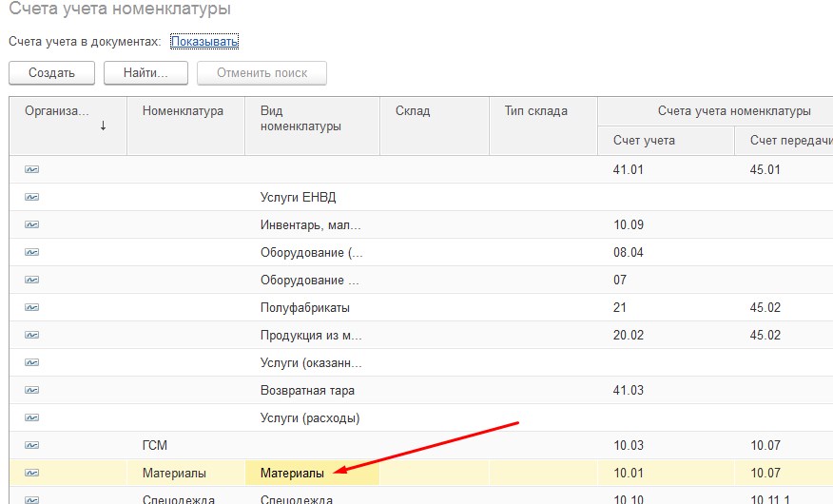
Task: Select the record icon in the ГСМ row
Action: [32, 446]
